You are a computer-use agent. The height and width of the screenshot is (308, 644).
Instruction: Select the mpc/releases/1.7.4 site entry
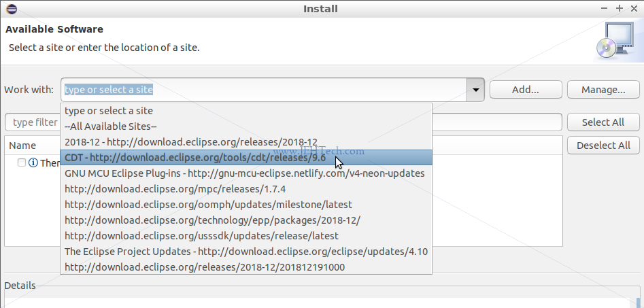pyautogui.click(x=246, y=189)
